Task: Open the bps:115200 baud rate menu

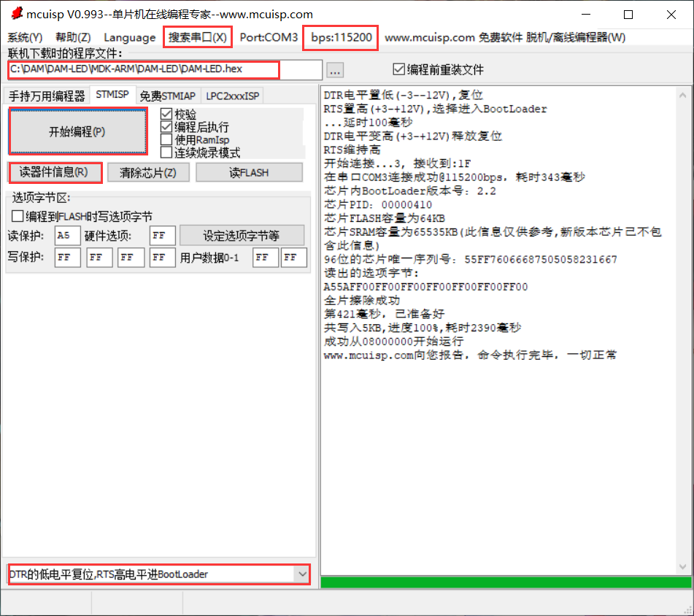Action: pyautogui.click(x=342, y=37)
